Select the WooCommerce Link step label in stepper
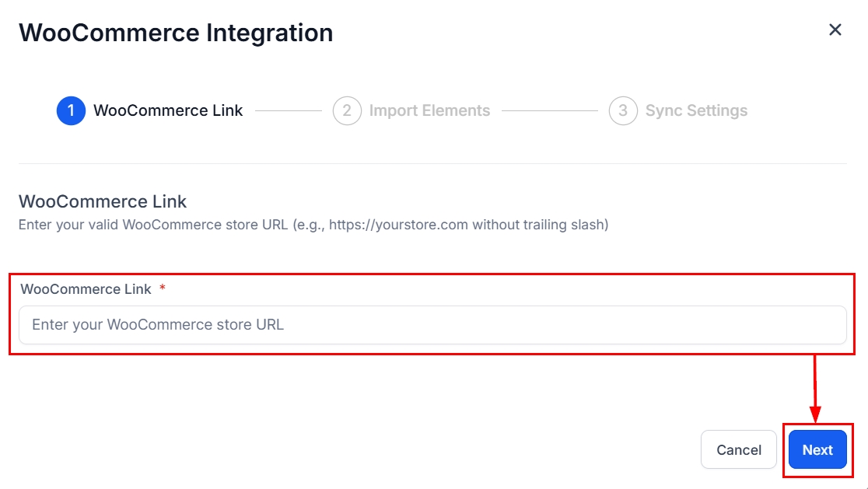This screenshot has width=868, height=489. click(168, 110)
